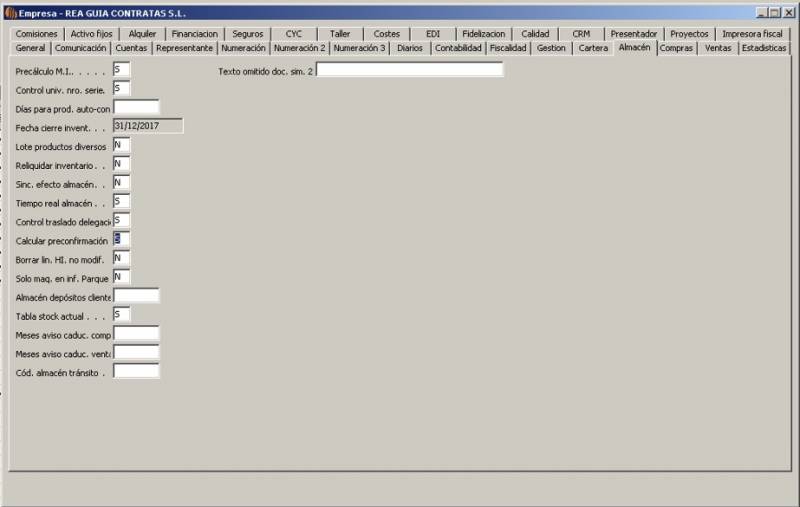
Task: Open the Comisiones tab
Action: 36,33
